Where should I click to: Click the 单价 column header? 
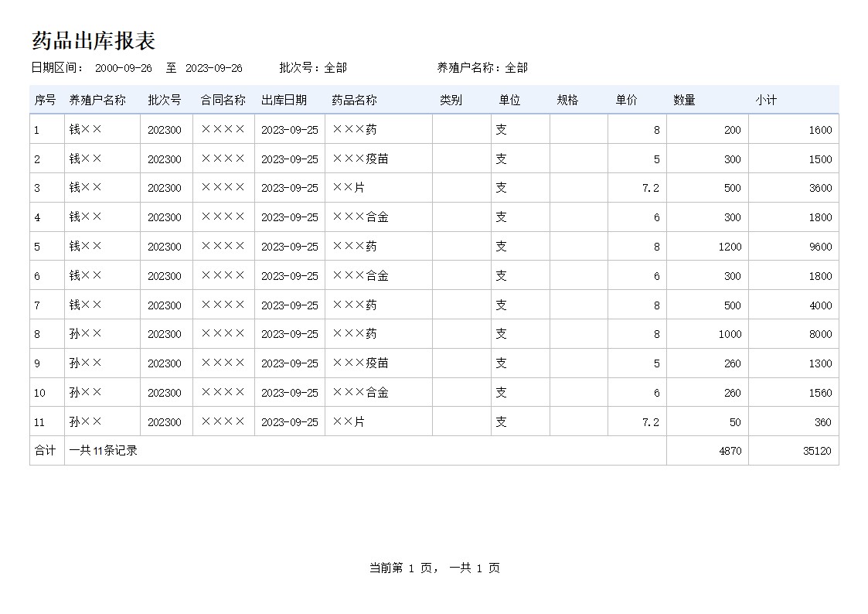pyautogui.click(x=626, y=101)
